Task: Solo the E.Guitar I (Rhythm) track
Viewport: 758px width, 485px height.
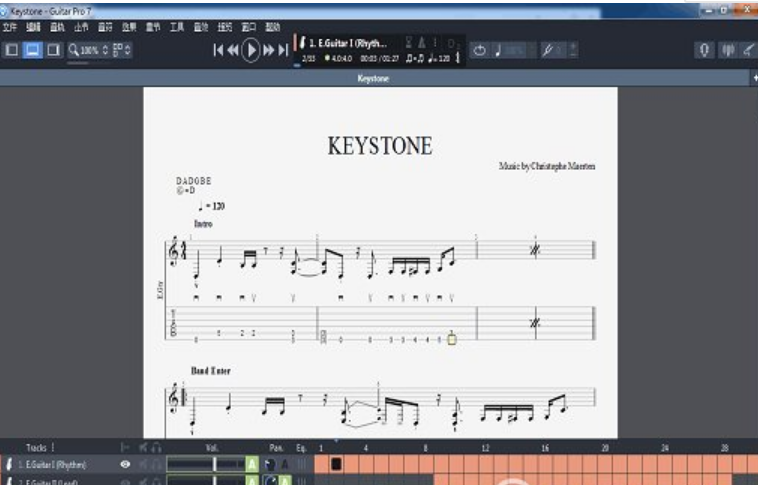Action: pyautogui.click(x=157, y=465)
